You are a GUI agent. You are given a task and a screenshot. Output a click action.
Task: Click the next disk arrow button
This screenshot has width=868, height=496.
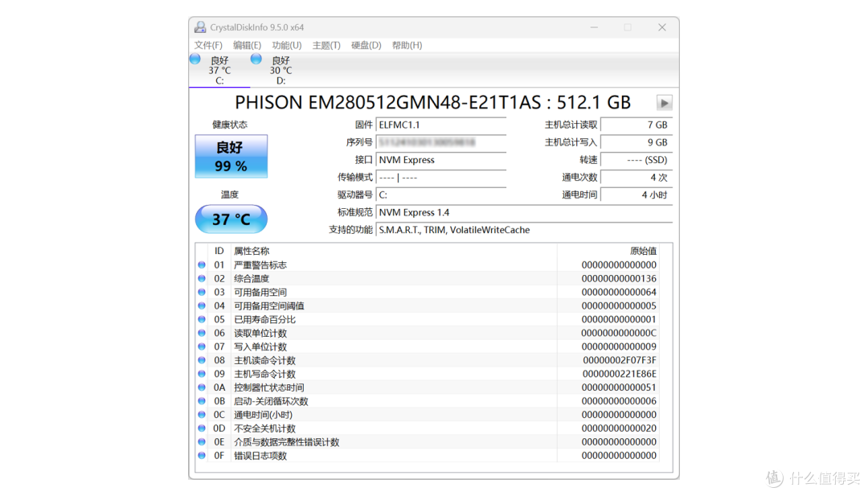[665, 103]
